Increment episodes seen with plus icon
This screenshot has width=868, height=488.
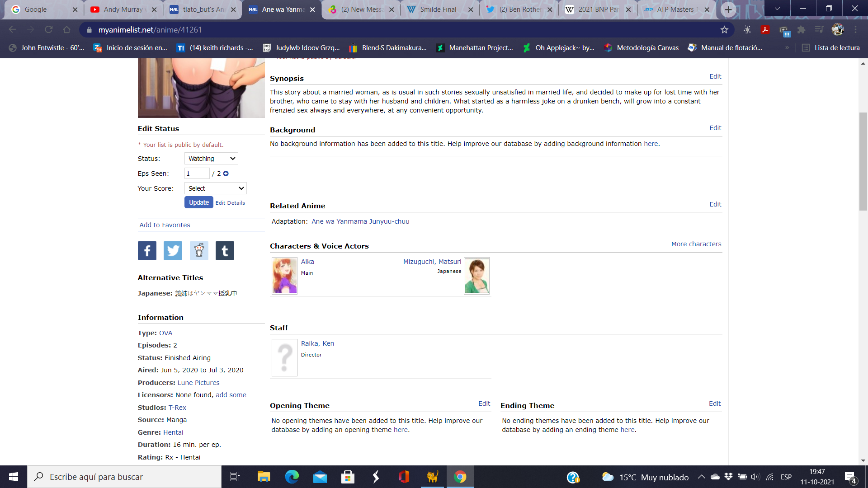point(226,174)
